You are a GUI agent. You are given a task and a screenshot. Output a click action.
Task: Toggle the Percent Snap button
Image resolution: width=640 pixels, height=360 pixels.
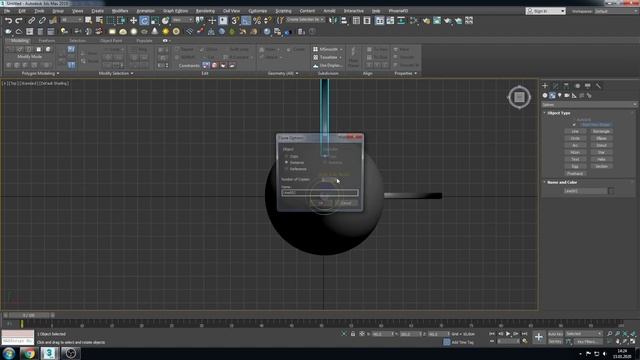[257, 20]
